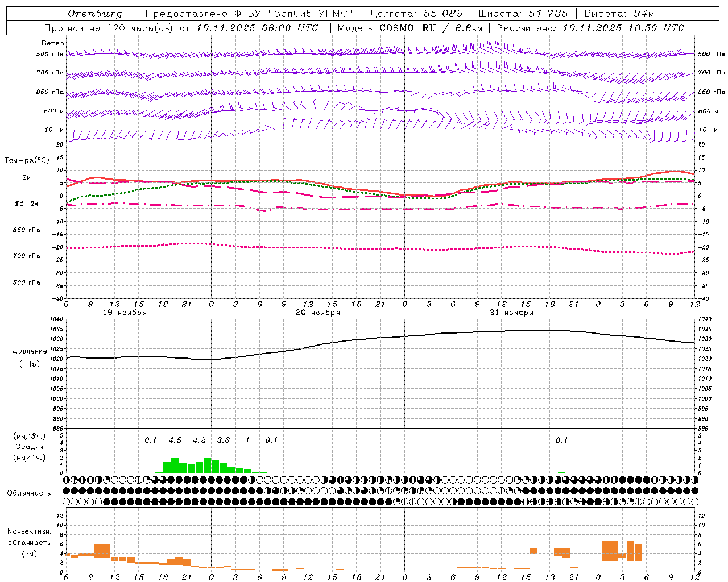Select the '(мм/1ч.)' units label
Viewport: 728px width, 582px height.
pyautogui.click(x=29, y=458)
